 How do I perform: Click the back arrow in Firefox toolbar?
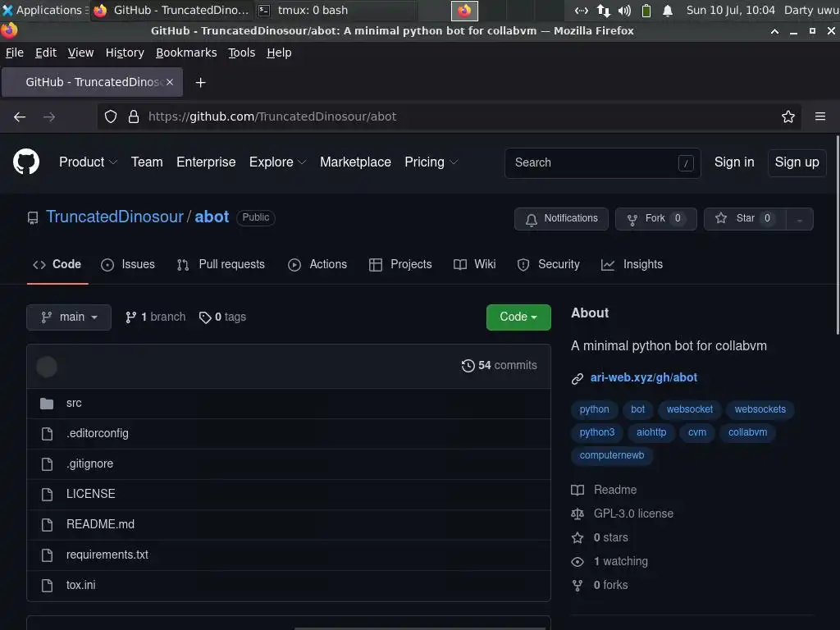tap(20, 116)
